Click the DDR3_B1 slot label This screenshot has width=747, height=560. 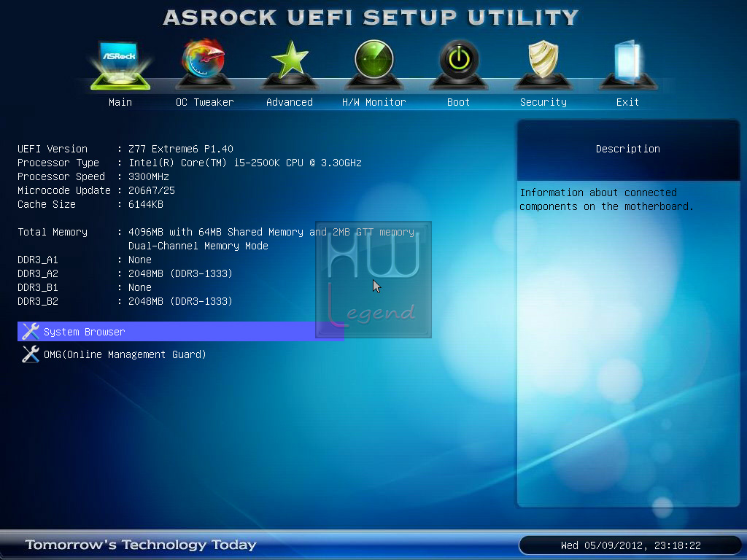[38, 287]
